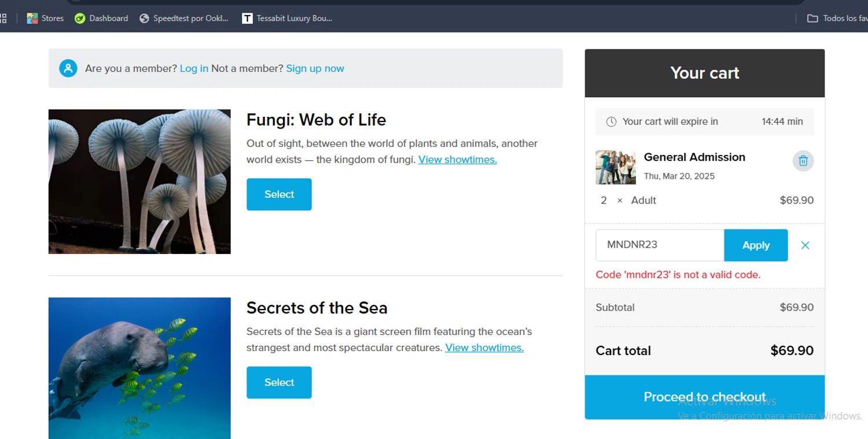
Task: Apply the promo code
Action: pos(756,245)
